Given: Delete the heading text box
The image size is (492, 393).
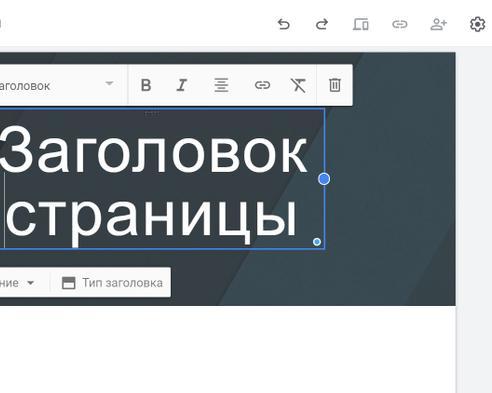Looking at the screenshot, I should point(335,85).
